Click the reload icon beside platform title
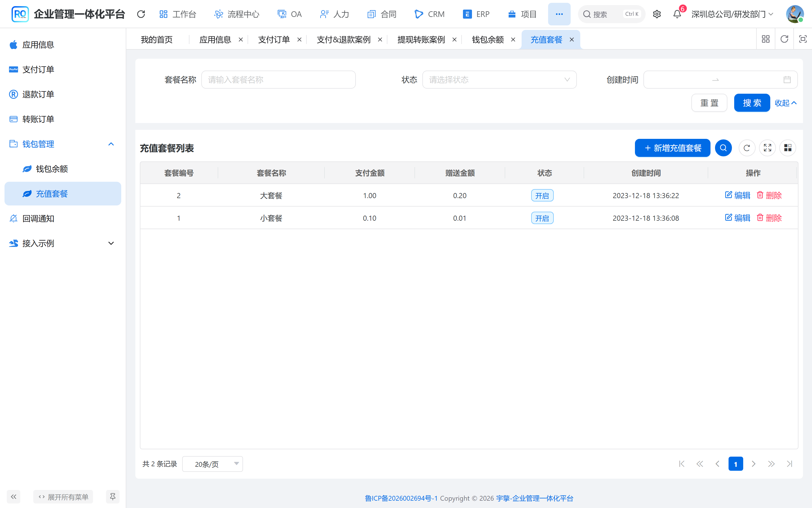The image size is (812, 508). 141,14
